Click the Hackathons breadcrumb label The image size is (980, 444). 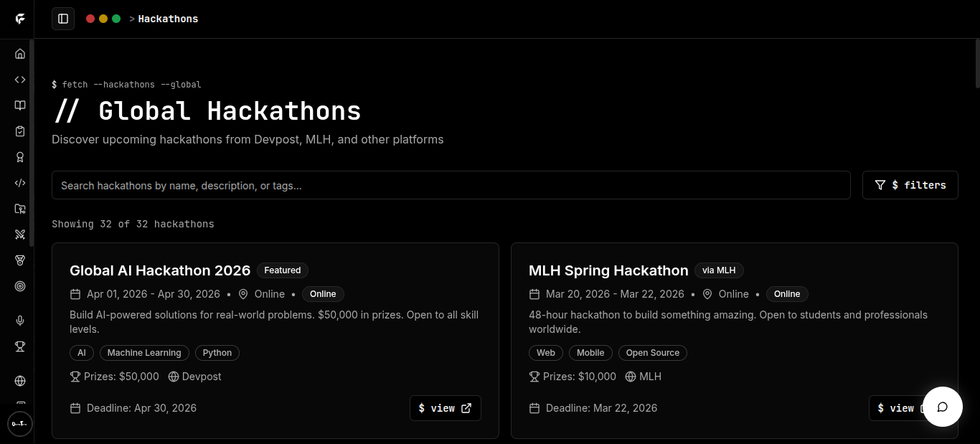(168, 19)
